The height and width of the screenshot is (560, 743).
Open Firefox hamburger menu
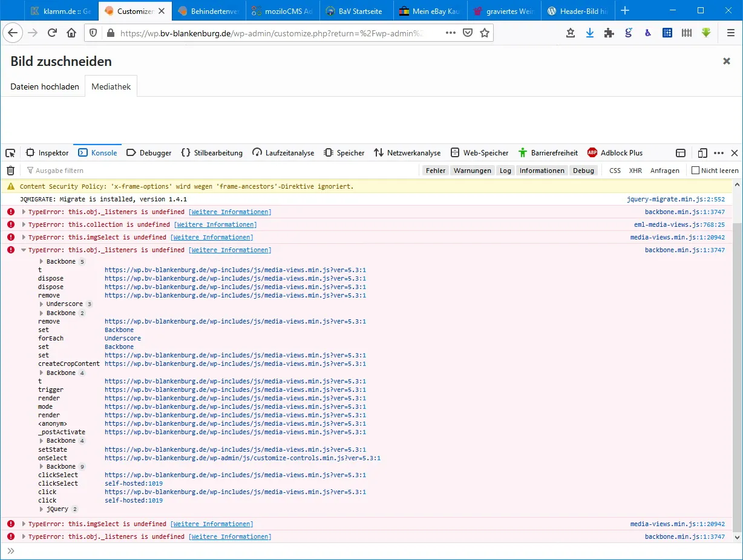coord(731,33)
